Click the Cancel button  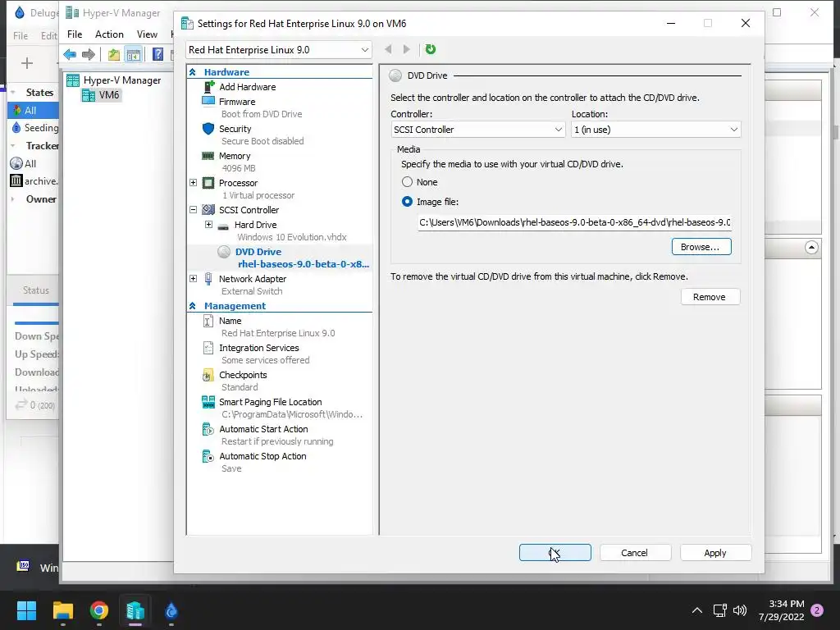pos(635,553)
